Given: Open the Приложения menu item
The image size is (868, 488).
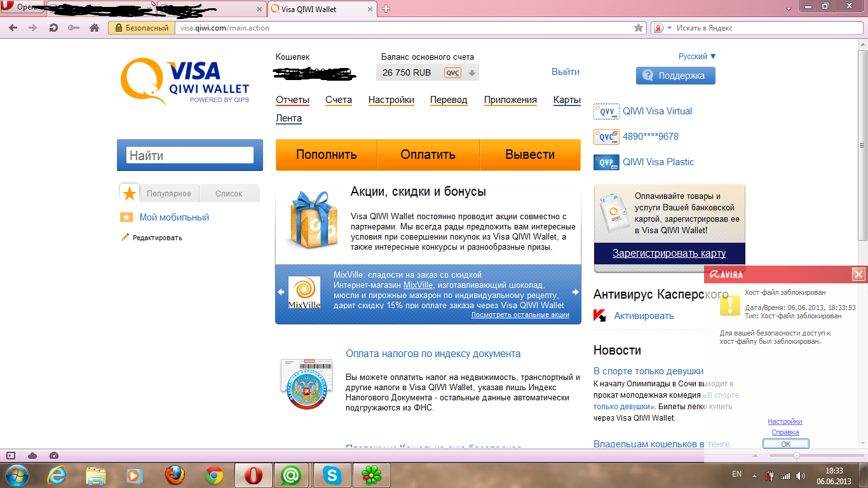Looking at the screenshot, I should click(510, 100).
